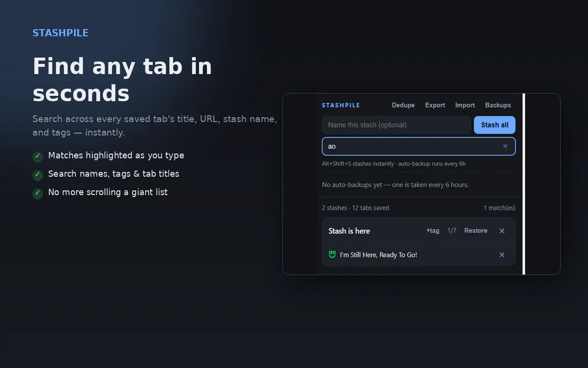Add a tag using the +tag button
588x368 pixels.
click(433, 230)
